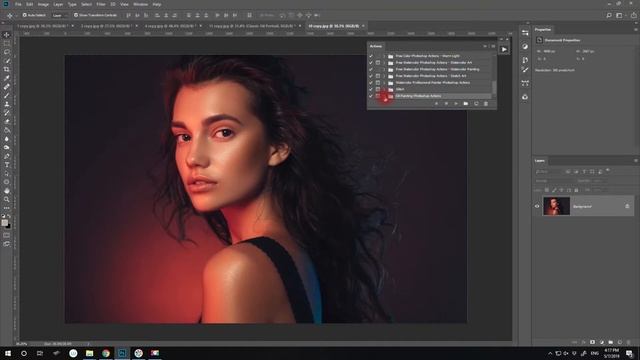Click the Actions panel play icon in dock
This screenshot has height=360, width=640.
pyautogui.click(x=504, y=49)
